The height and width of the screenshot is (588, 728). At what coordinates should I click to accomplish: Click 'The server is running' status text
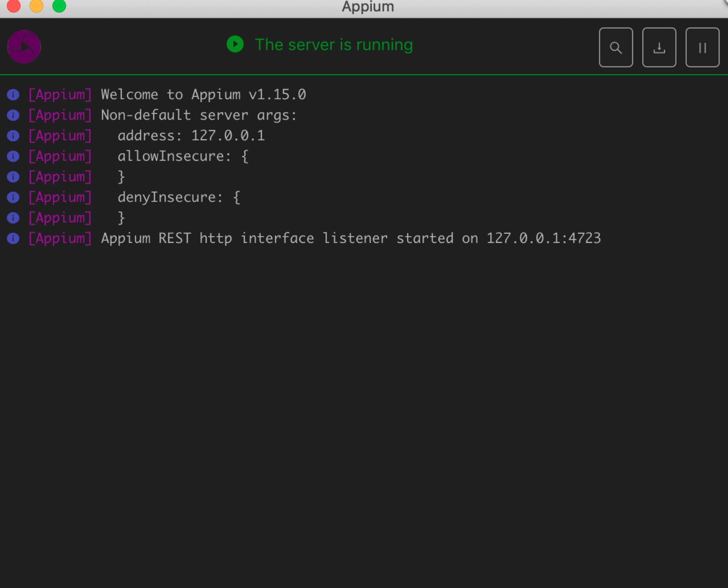pyautogui.click(x=334, y=45)
